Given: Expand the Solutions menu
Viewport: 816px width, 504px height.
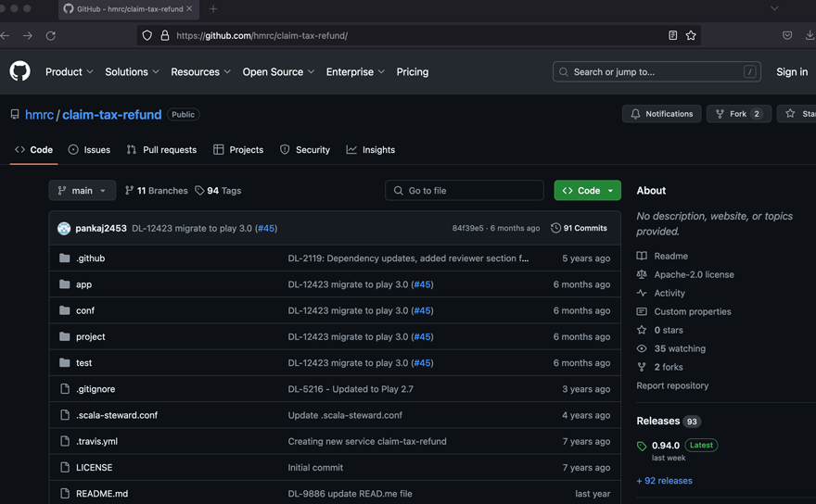Looking at the screenshot, I should [x=133, y=71].
